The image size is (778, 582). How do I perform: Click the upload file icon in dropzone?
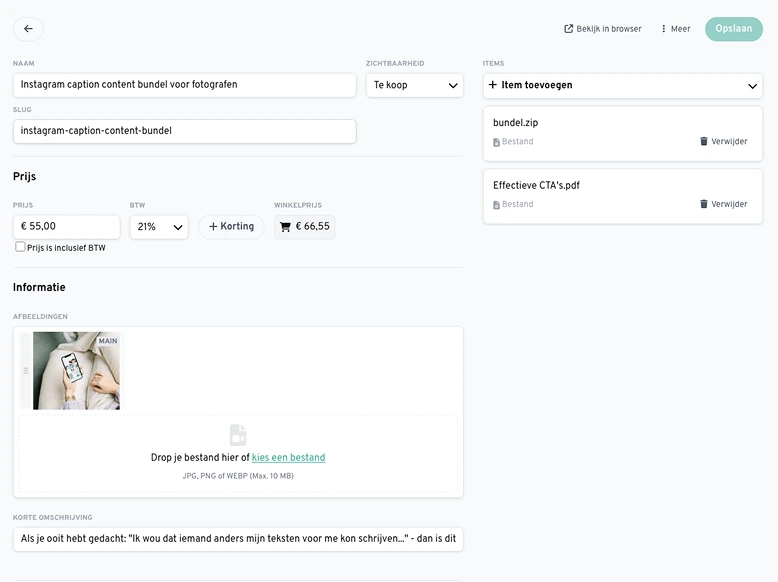(238, 435)
